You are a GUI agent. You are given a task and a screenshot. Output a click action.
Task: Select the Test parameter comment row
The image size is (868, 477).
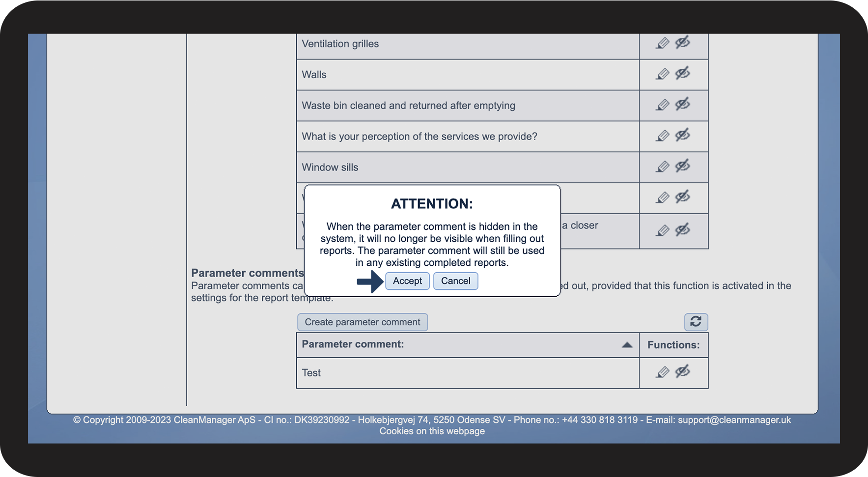[x=468, y=373]
